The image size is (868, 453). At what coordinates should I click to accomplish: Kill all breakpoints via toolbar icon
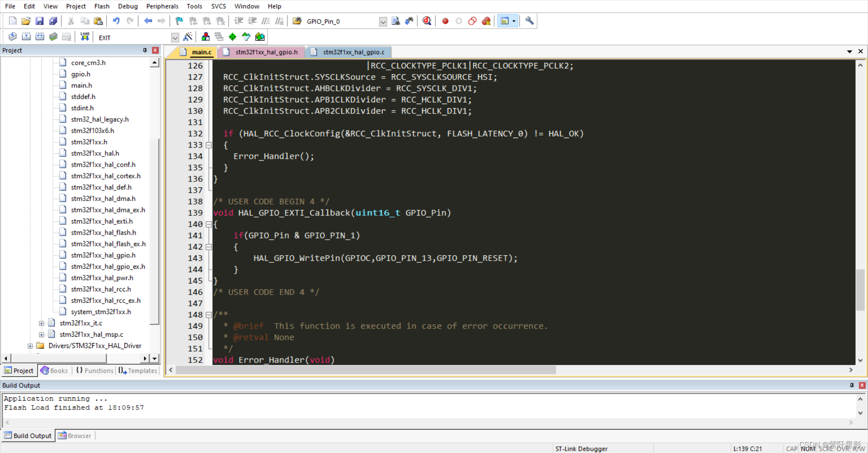point(486,21)
